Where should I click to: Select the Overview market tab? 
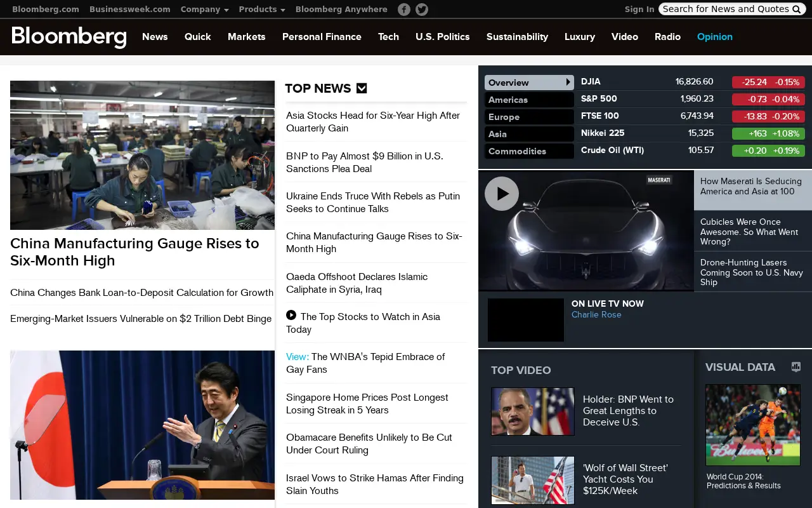pos(529,83)
